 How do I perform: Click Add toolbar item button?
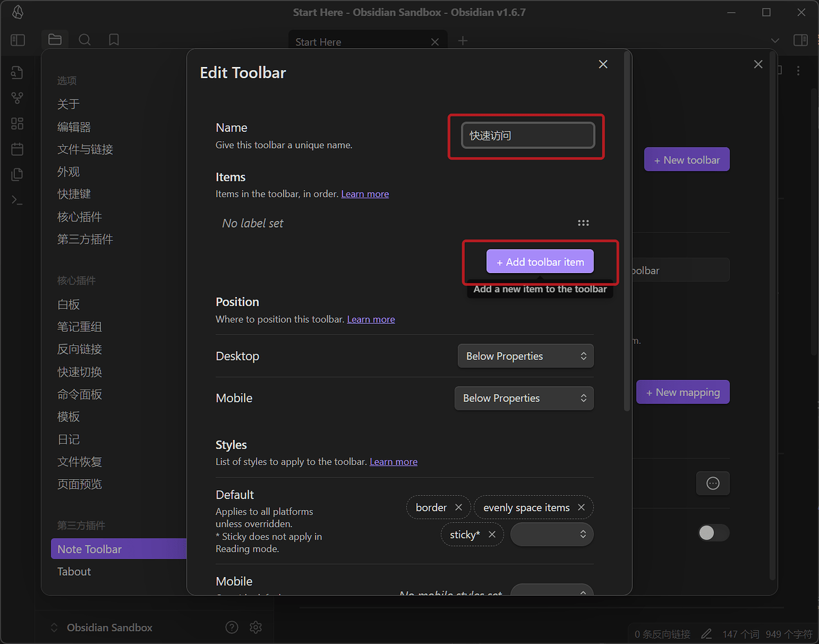(x=540, y=261)
